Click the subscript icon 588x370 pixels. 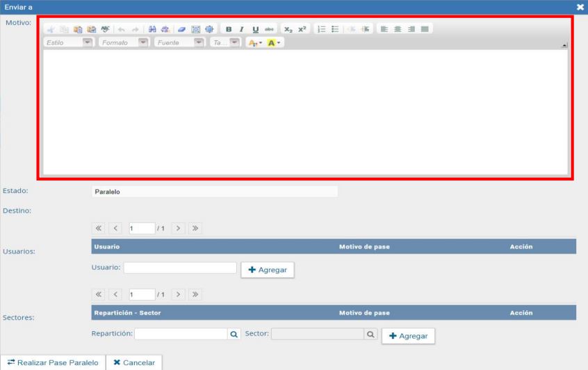[288, 29]
